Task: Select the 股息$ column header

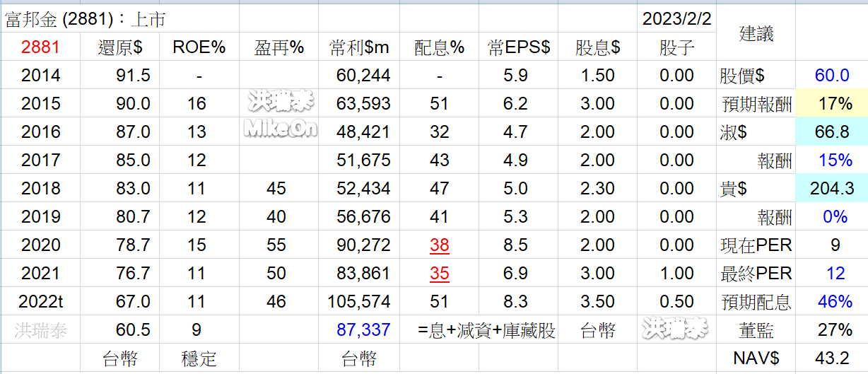Action: click(x=598, y=47)
